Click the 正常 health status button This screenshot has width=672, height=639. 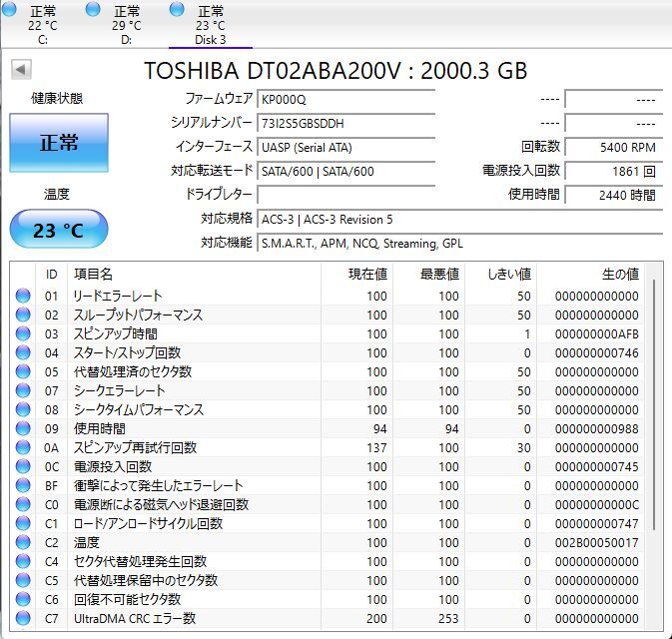[59, 143]
